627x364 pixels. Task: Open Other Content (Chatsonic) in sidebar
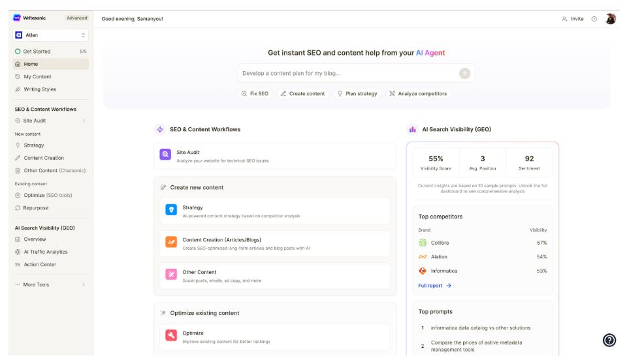(x=50, y=171)
